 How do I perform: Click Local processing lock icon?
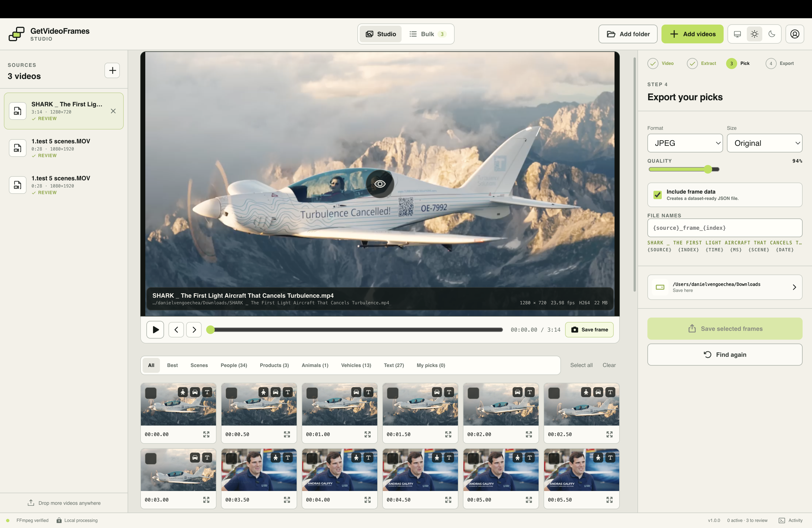(x=59, y=520)
